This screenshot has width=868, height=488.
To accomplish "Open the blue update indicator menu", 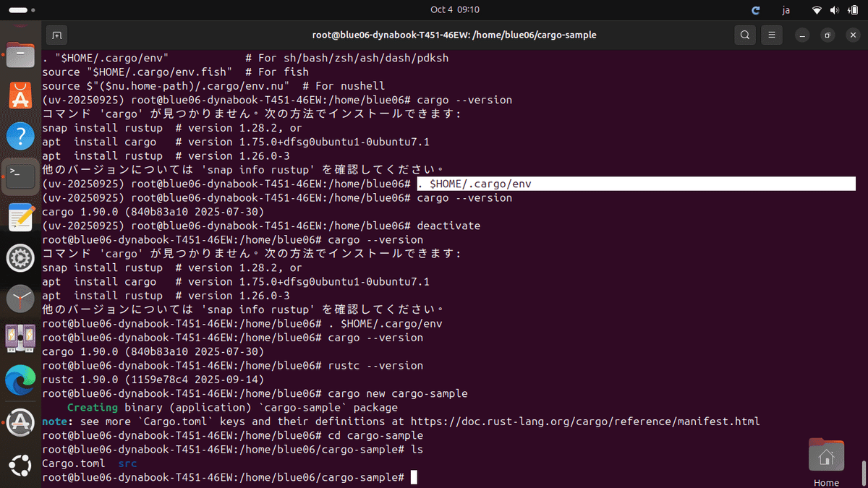I will [x=755, y=9].
